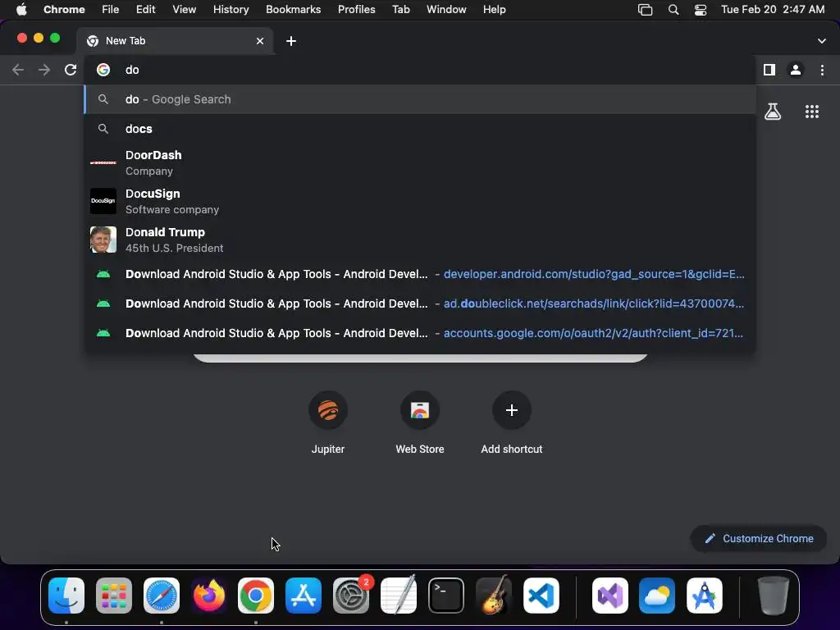The height and width of the screenshot is (630, 840).
Task: Open the Apple menu
Action: [21, 10]
